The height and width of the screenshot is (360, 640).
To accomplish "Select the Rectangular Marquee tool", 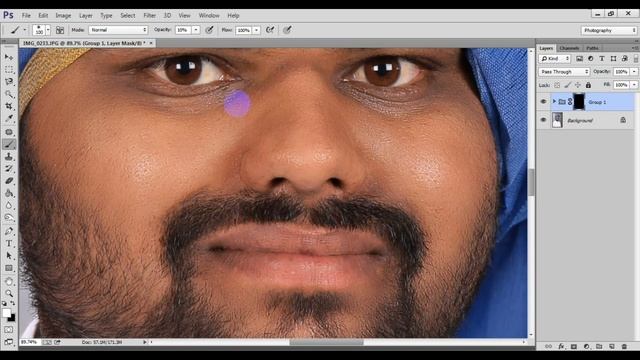I will pyautogui.click(x=9, y=69).
